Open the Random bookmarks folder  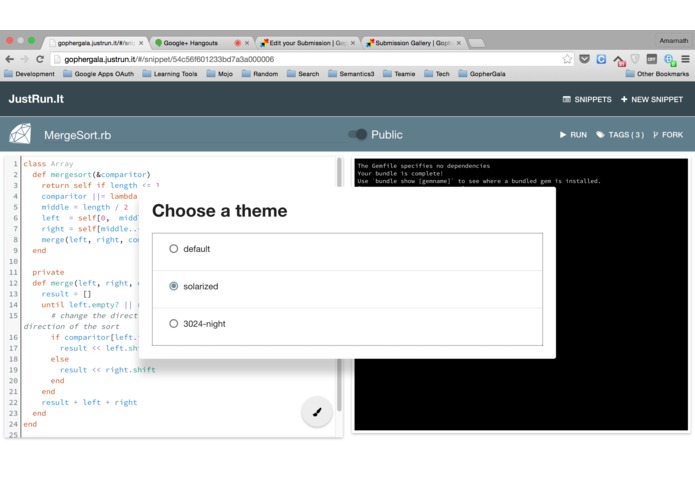coord(260,74)
